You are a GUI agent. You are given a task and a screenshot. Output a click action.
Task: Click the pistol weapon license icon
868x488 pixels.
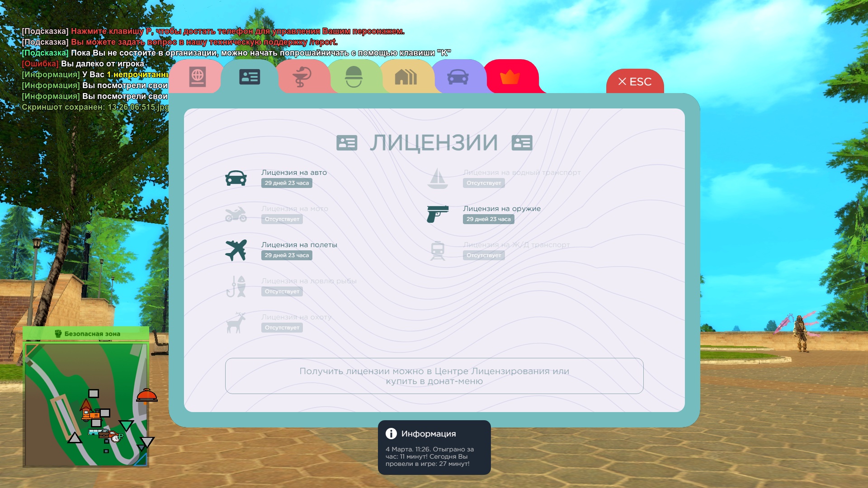pyautogui.click(x=438, y=214)
